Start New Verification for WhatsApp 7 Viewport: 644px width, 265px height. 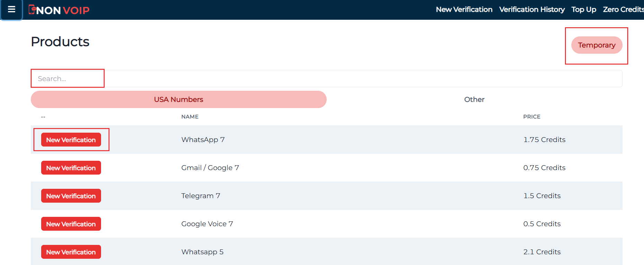point(71,140)
